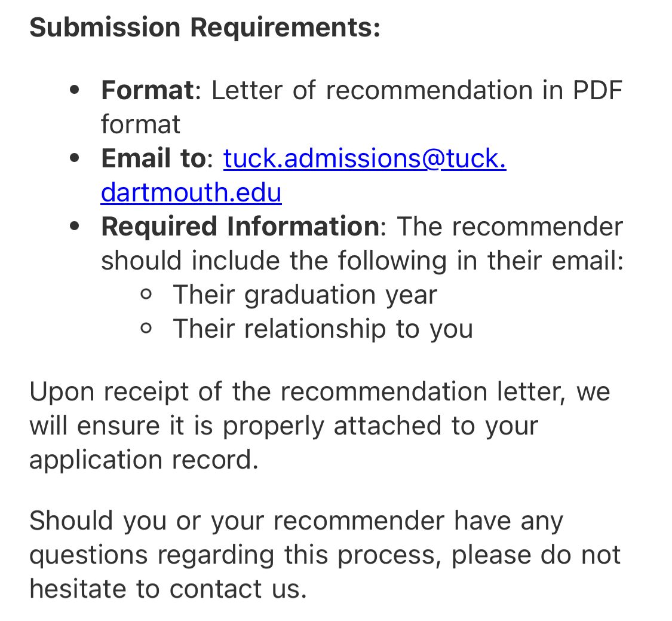The width and height of the screenshot is (672, 621).
Task: Click the 'Should you or your recommender' paragraph
Action: (x=296, y=520)
